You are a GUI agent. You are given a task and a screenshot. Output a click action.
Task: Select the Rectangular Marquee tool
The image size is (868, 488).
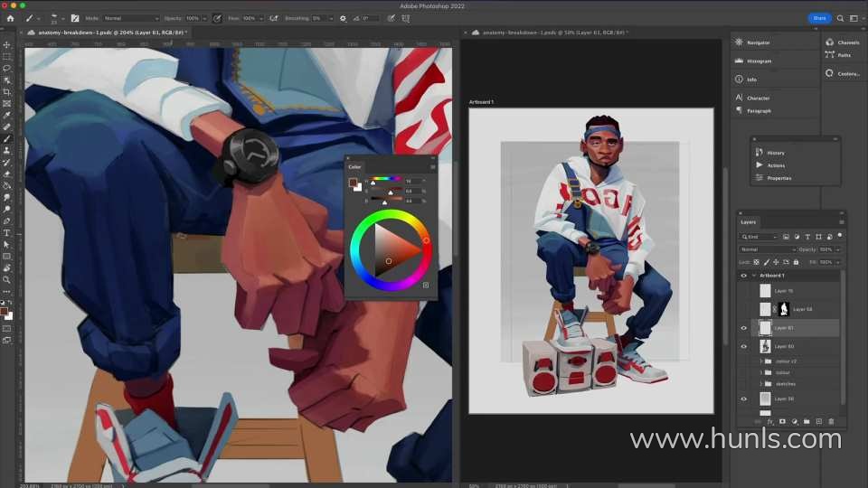click(x=6, y=56)
